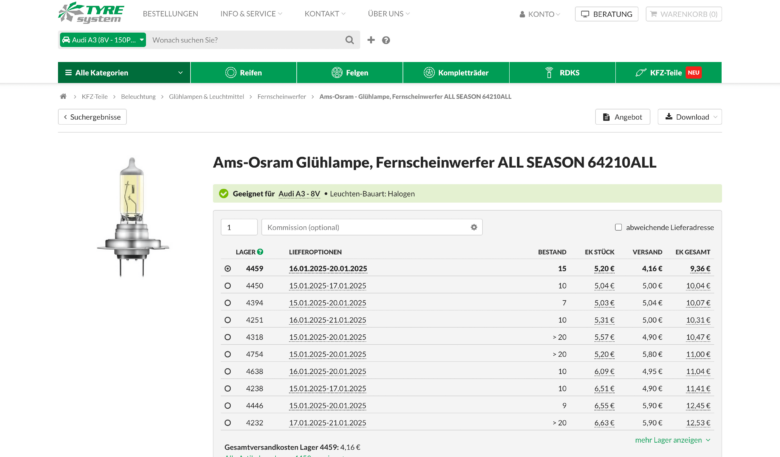780x457 pixels.
Task: Click the green help icon next to LAGER
Action: pos(260,252)
